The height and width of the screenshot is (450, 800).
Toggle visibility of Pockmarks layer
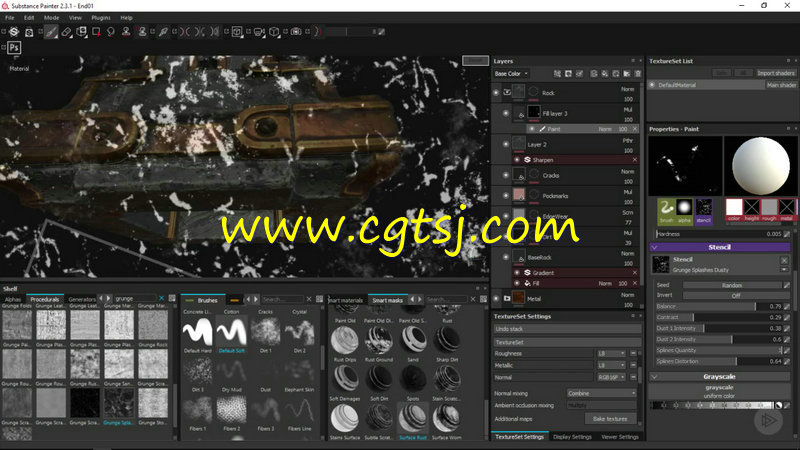point(506,195)
